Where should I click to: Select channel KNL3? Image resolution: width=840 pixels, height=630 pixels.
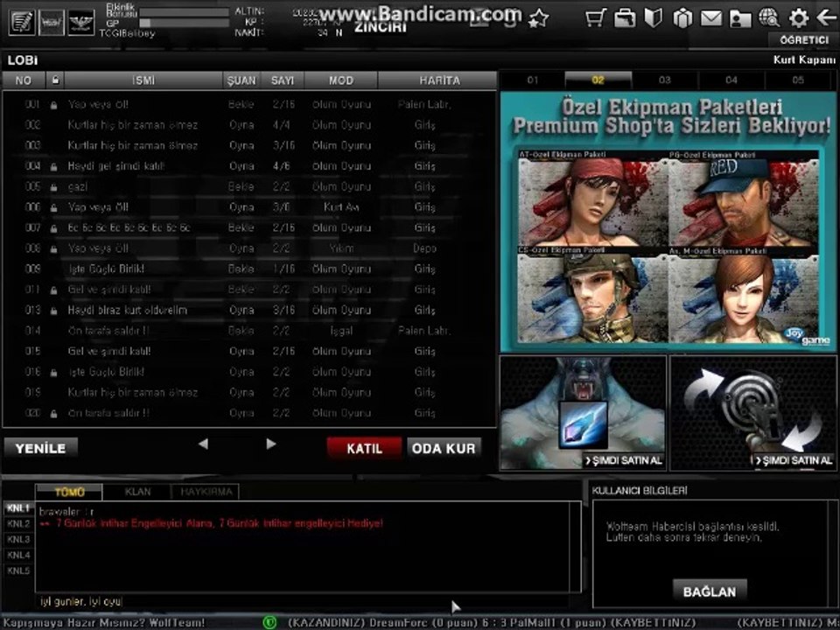[18, 540]
